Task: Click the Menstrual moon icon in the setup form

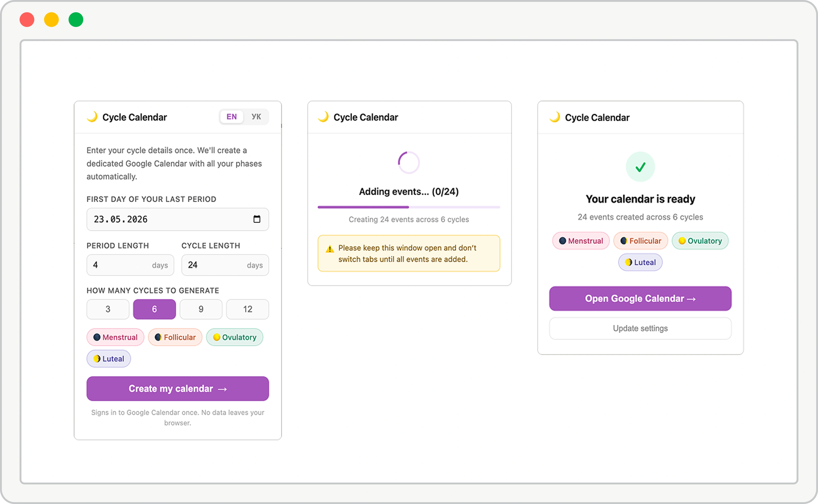Action: pos(97,337)
